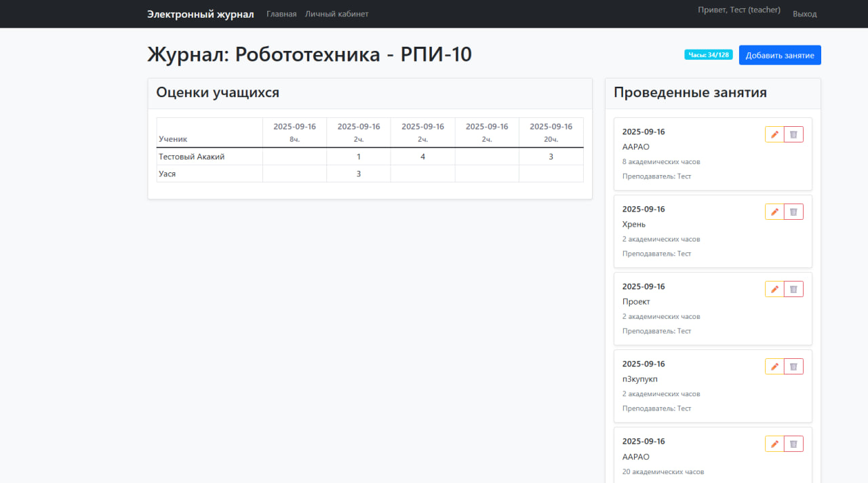
Task: Click the "2025-09-16 8ч." column header
Action: coord(294,132)
